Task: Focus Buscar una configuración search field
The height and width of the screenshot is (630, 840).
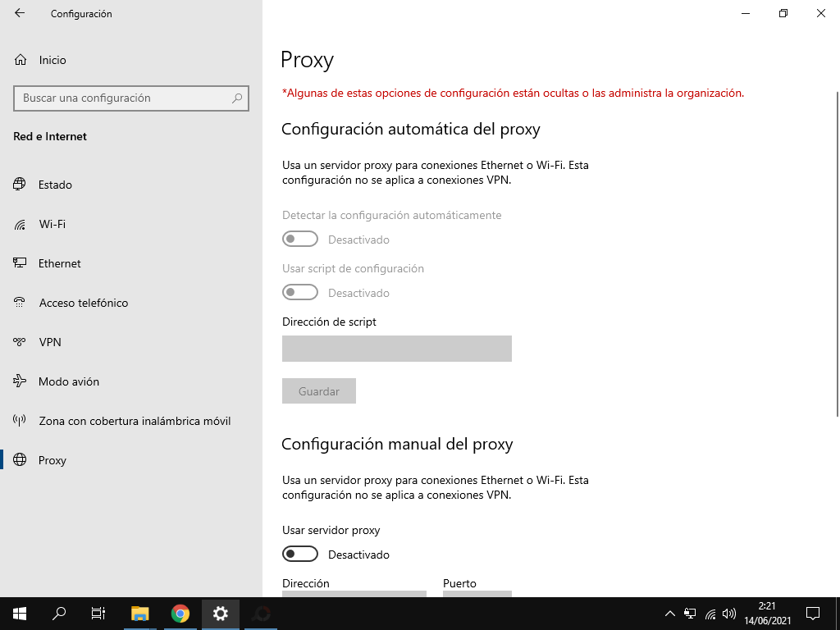Action: 130,98
